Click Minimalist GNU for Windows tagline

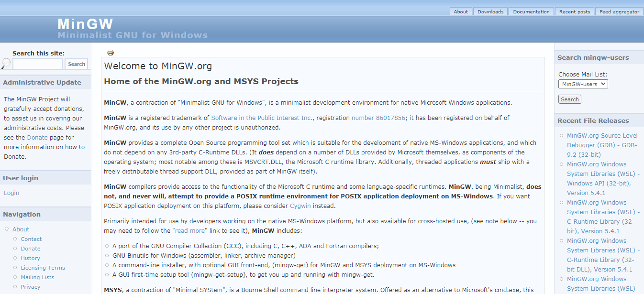tap(133, 35)
